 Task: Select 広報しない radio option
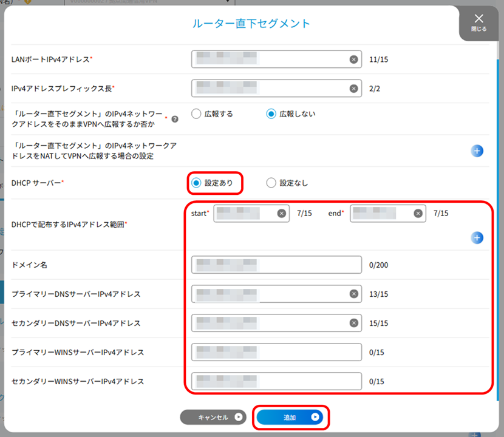291,113
